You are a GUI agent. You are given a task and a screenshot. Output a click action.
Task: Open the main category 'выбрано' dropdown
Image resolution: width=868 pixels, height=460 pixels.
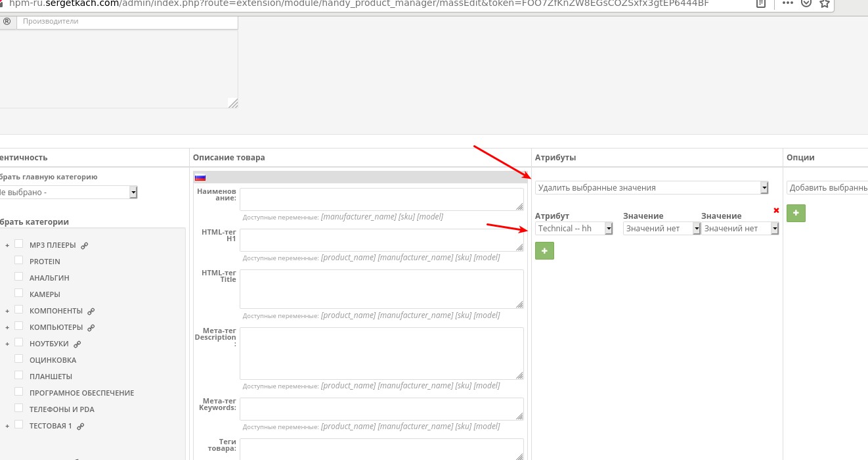tap(68, 192)
